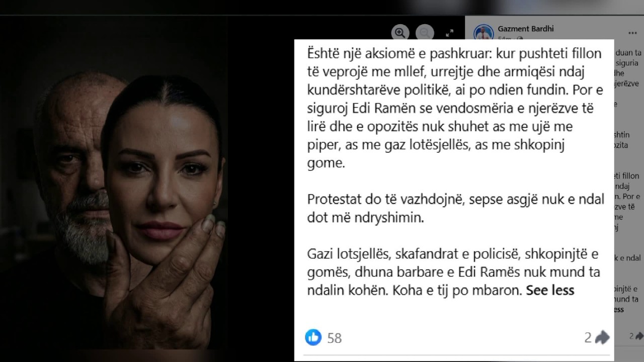Image resolution: width=644 pixels, height=362 pixels.
Task: Open the Gazment Bardhi name link
Action: point(526,29)
